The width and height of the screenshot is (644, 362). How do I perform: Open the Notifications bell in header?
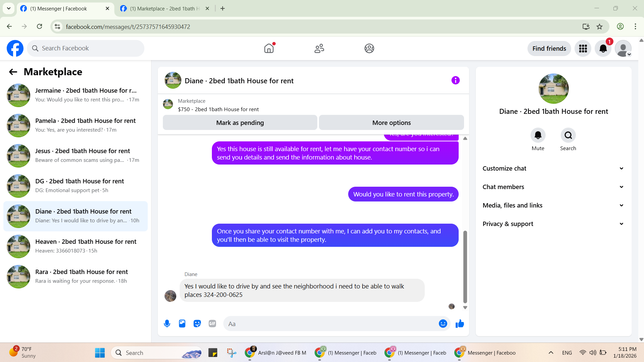pos(603,48)
